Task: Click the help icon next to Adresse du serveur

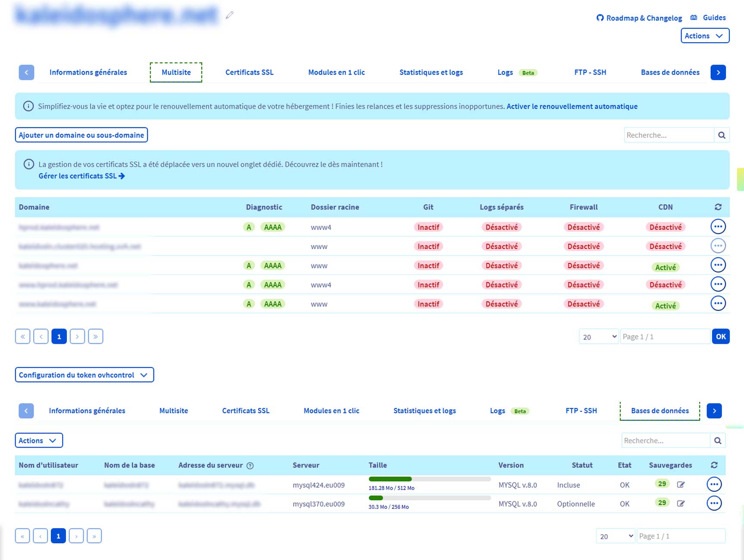Action: click(x=250, y=466)
